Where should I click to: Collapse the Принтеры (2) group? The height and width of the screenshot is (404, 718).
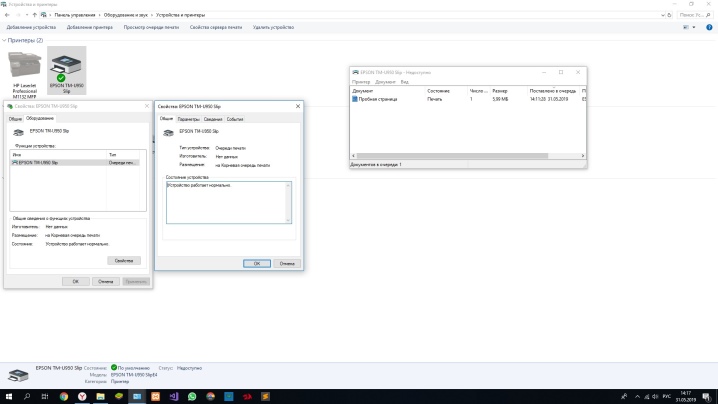4,40
